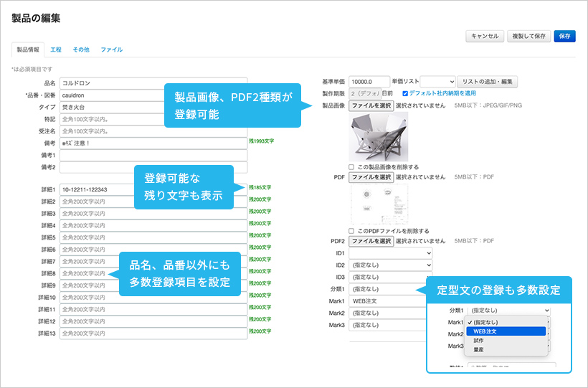The width and height of the screenshot is (588, 388).
Task: Click リストの追加・編集 button
Action: [x=487, y=82]
